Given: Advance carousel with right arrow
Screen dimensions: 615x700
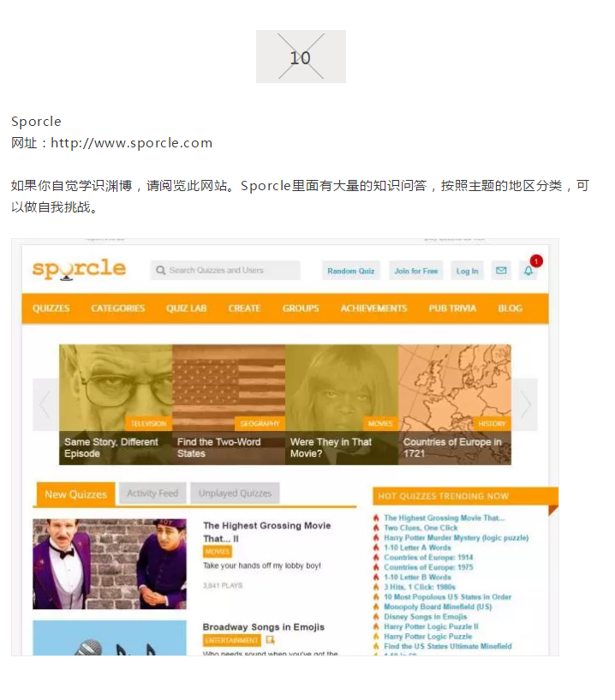Looking at the screenshot, I should tap(525, 404).
